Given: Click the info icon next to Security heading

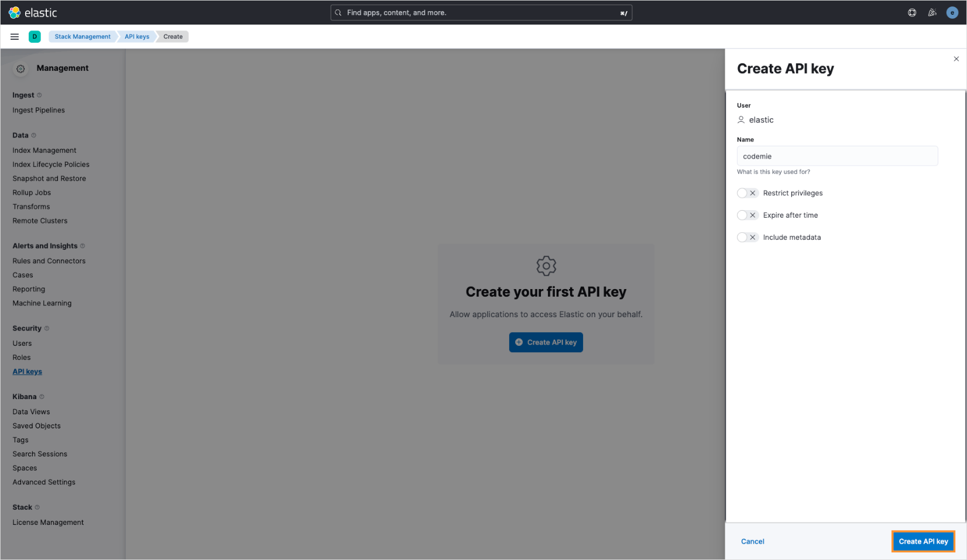Looking at the screenshot, I should click(46, 328).
